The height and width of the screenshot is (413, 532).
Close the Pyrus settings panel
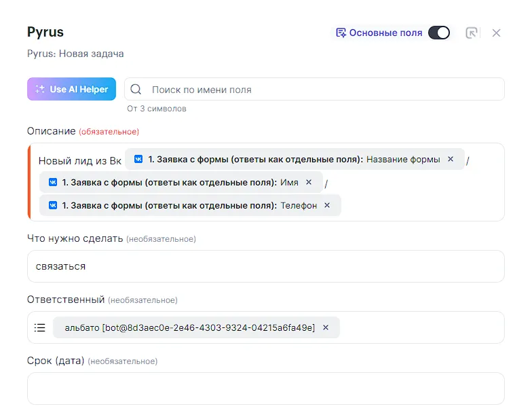496,33
